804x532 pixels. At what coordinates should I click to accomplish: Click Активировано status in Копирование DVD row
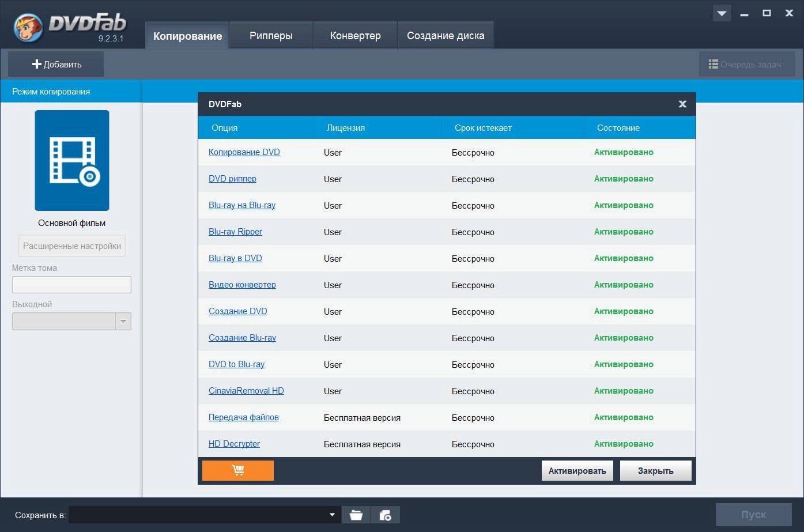pyautogui.click(x=624, y=152)
